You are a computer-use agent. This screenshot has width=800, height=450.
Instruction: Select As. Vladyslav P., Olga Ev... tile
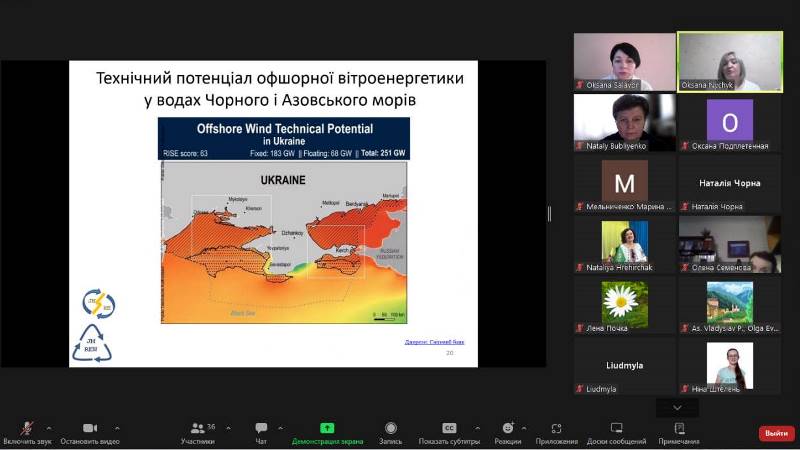pos(730,305)
